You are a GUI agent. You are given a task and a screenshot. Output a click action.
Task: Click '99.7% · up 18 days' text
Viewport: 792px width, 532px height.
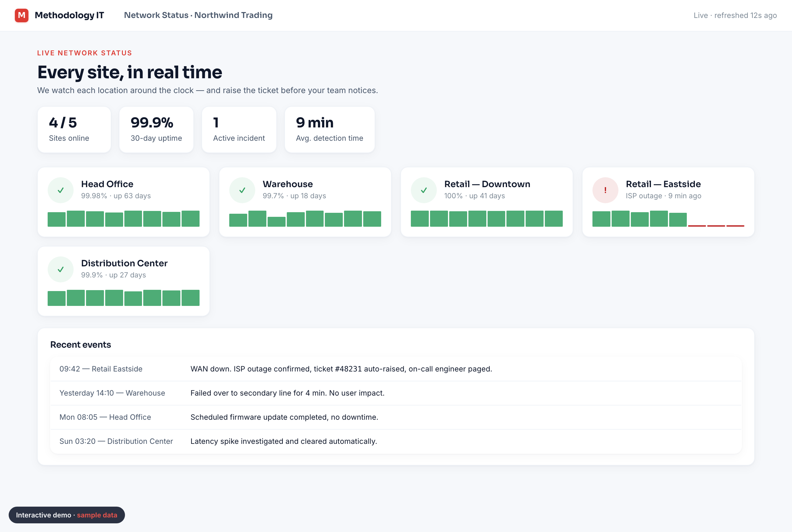[x=294, y=196]
